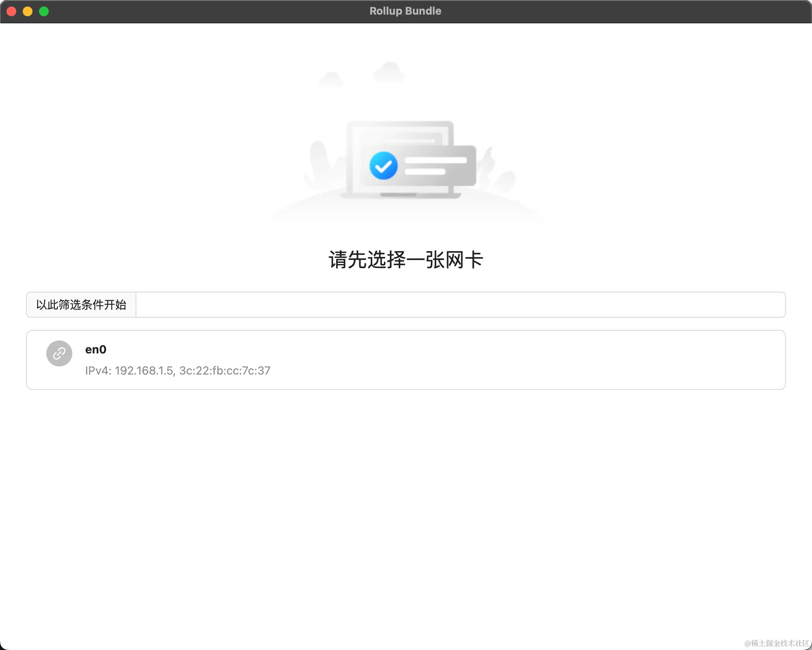
Task: Click the 以此筛选条件开始 addon label
Action: tap(81, 305)
